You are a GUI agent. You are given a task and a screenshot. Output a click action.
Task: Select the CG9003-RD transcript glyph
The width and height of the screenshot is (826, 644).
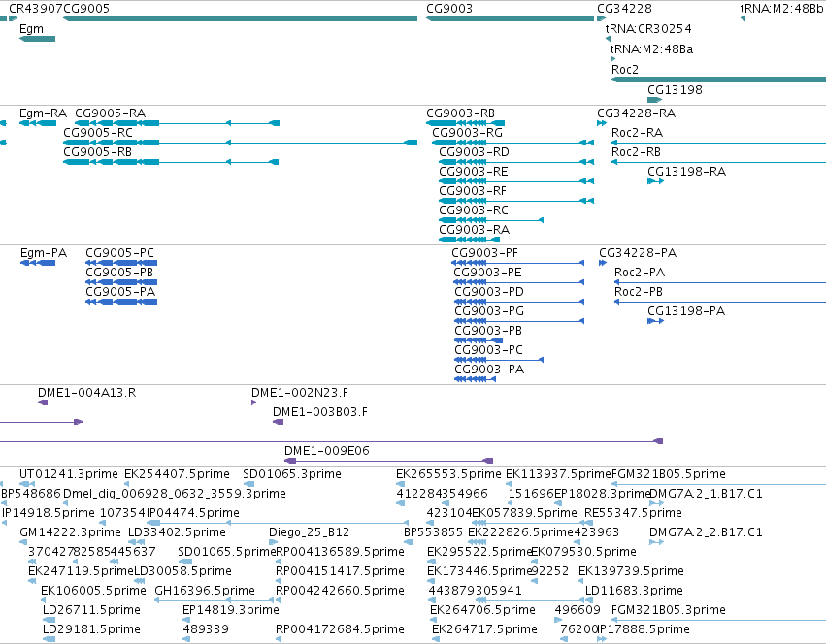coord(516,162)
